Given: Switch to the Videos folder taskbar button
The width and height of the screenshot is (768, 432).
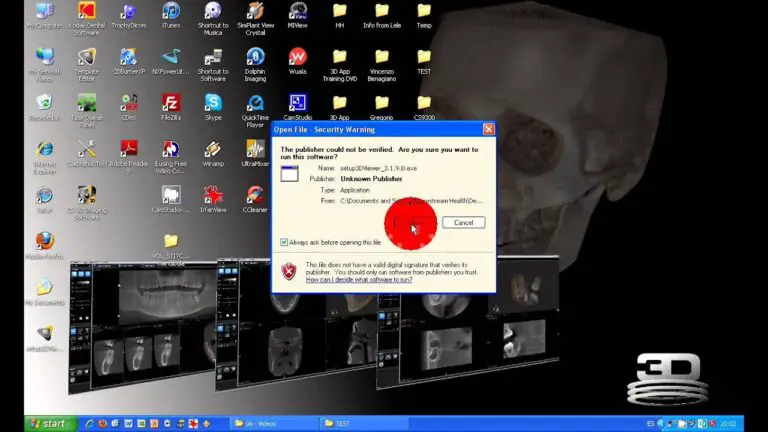Looking at the screenshot, I should tap(272, 424).
